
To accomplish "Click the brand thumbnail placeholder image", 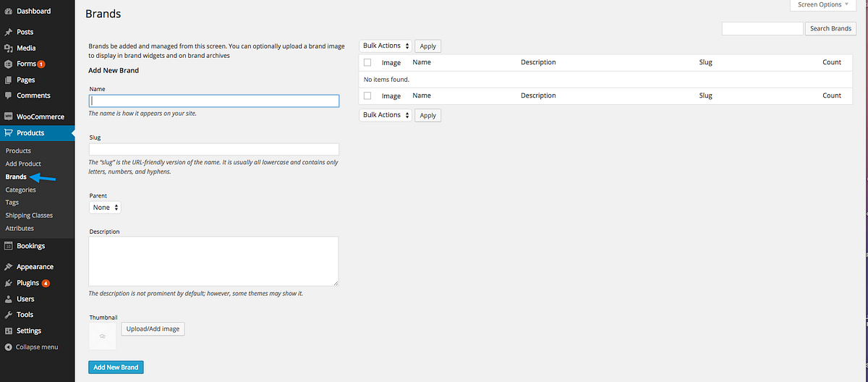I will pos(102,336).
